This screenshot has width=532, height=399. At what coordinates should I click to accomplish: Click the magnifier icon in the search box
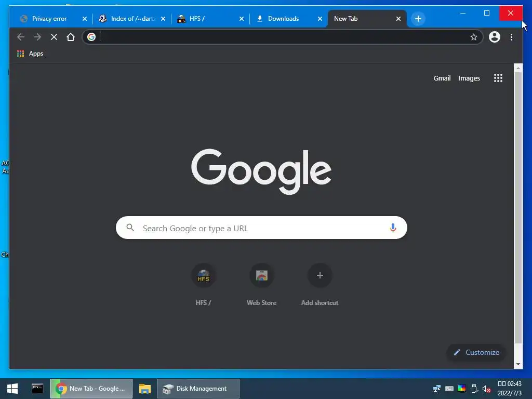[x=130, y=228]
